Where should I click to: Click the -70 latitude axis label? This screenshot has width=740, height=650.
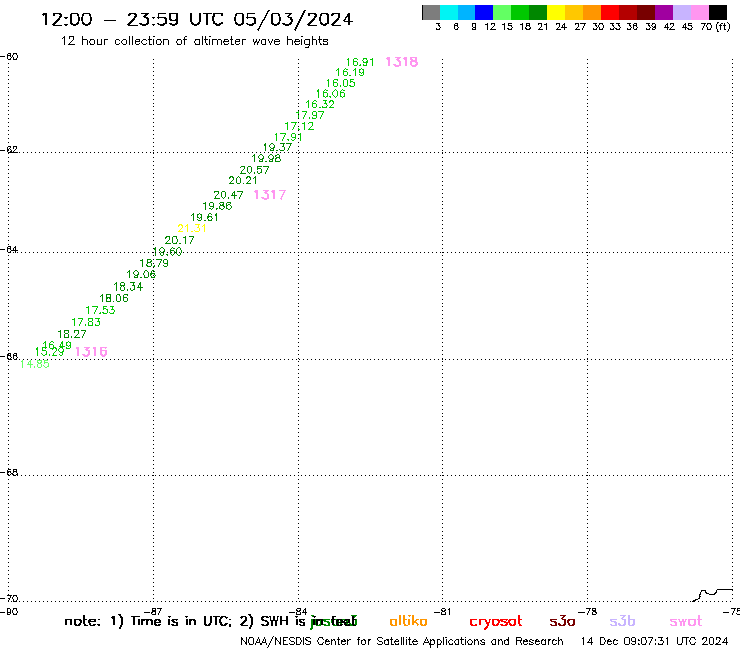click(x=9, y=599)
